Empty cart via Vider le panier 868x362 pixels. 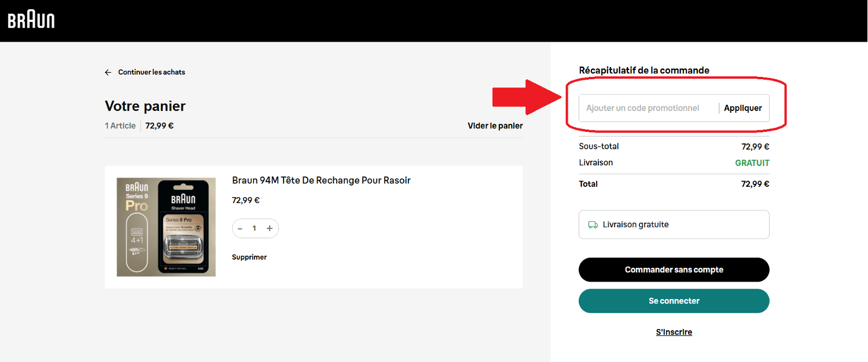[495, 125]
